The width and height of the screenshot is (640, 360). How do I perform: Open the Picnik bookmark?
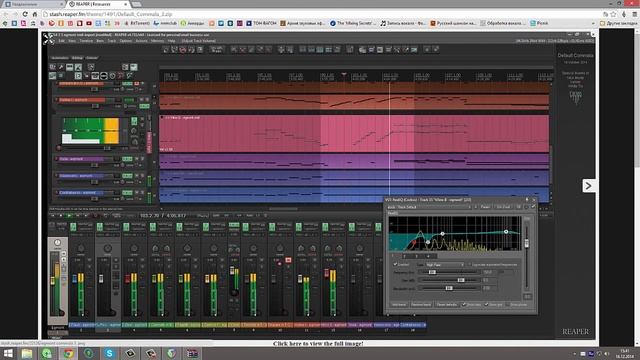tap(539, 23)
